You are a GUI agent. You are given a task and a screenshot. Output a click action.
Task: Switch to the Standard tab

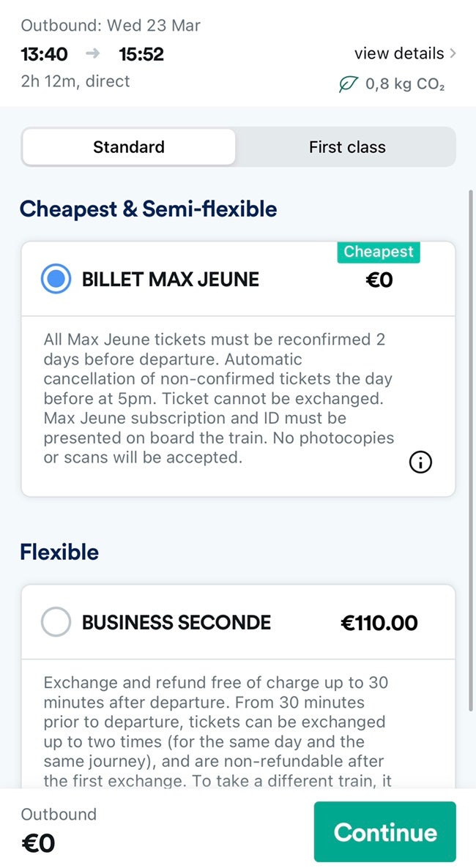coord(129,147)
